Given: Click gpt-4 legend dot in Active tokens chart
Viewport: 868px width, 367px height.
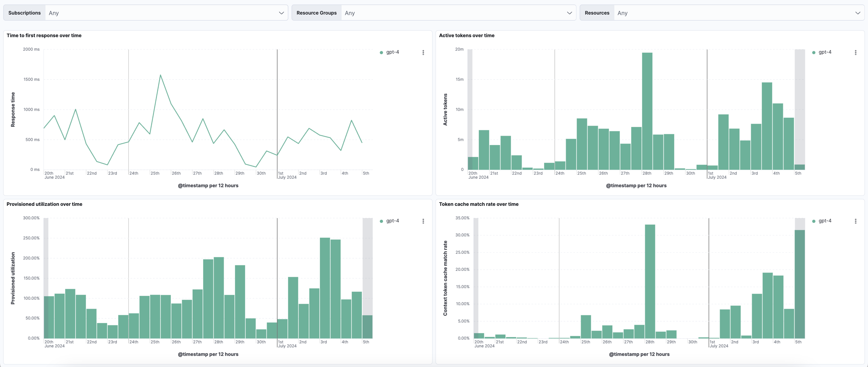Looking at the screenshot, I should click(x=814, y=52).
